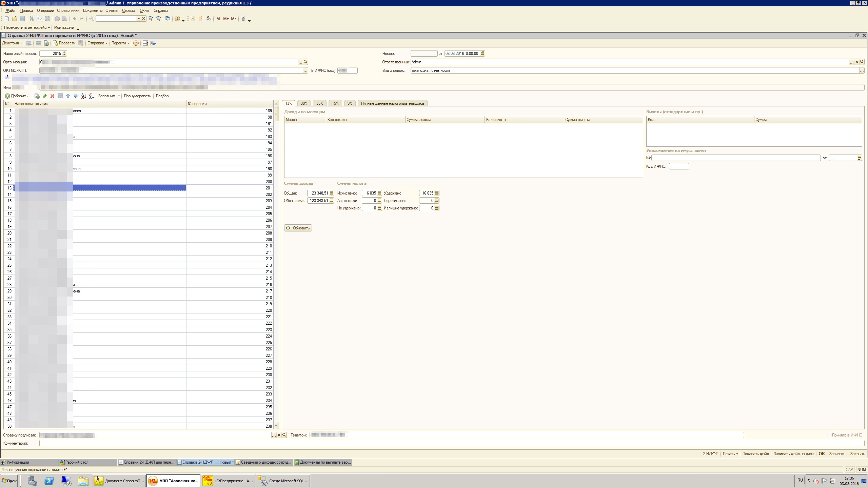Click the red X delete row icon
The height and width of the screenshot is (488, 868).
click(x=52, y=96)
